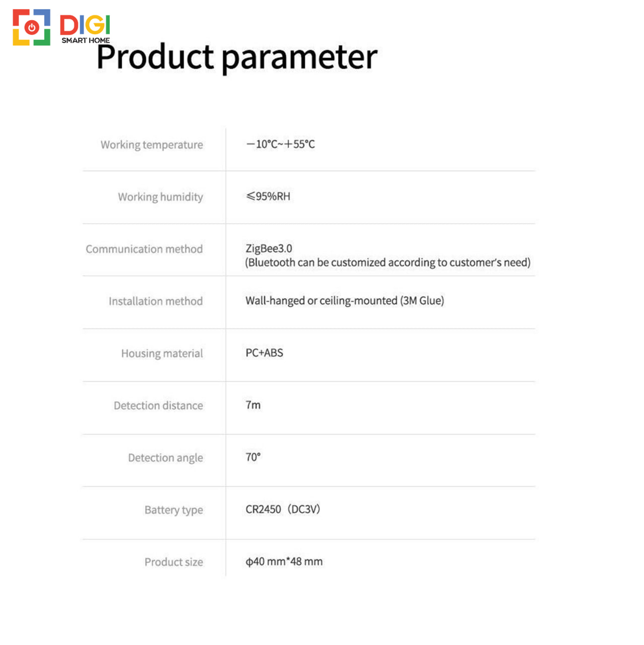This screenshot has width=644, height=645.
Task: Select the Communication method label
Action: 144,249
